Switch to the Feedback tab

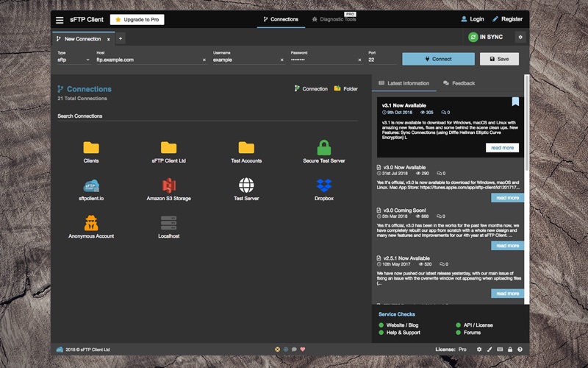(459, 83)
